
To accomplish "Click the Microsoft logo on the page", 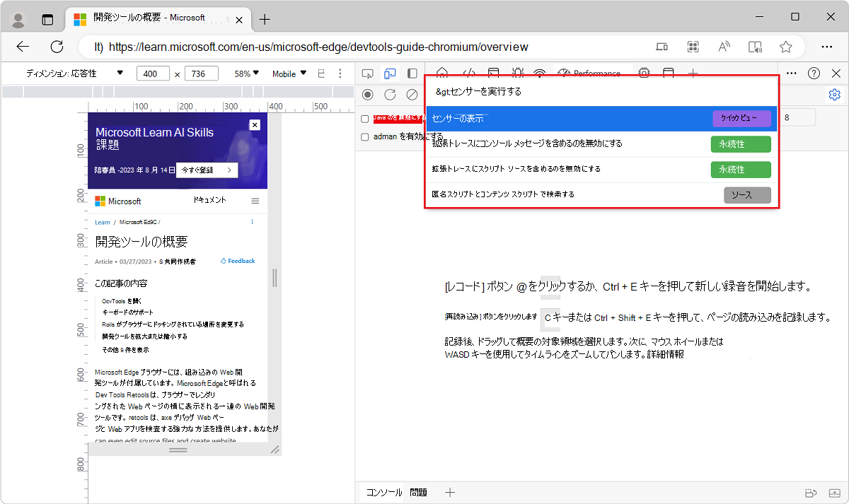I will coord(118,201).
